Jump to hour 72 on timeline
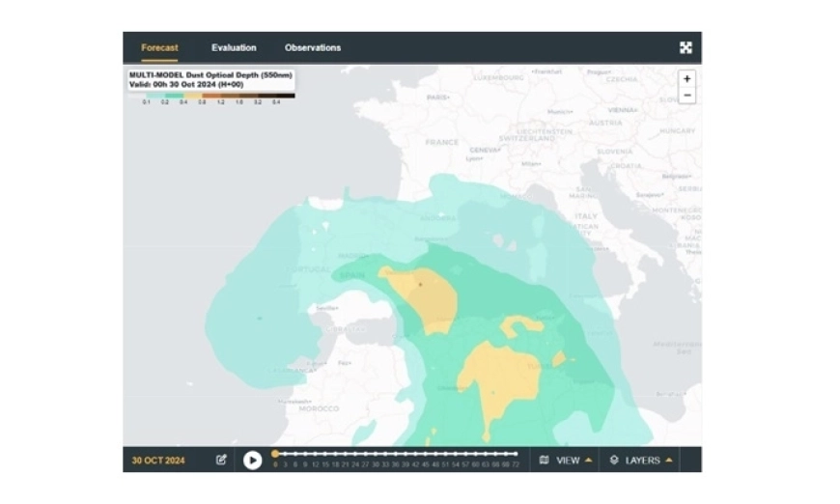 point(515,454)
